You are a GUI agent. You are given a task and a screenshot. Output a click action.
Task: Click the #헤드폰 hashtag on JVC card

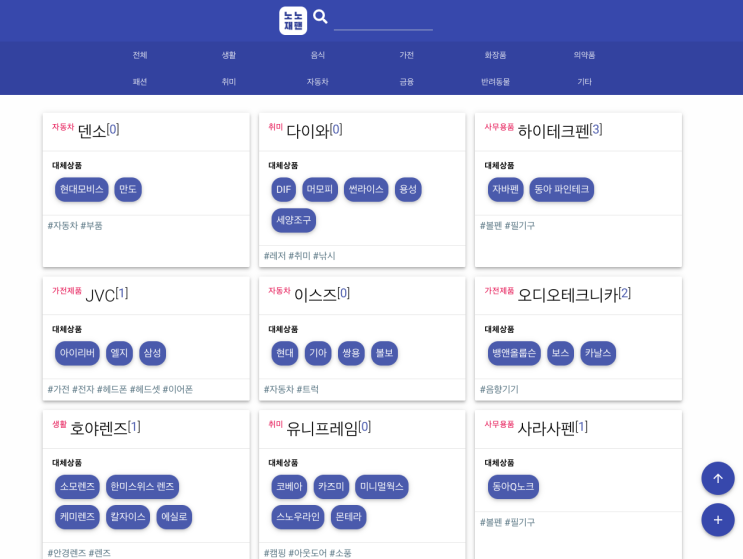point(112,389)
